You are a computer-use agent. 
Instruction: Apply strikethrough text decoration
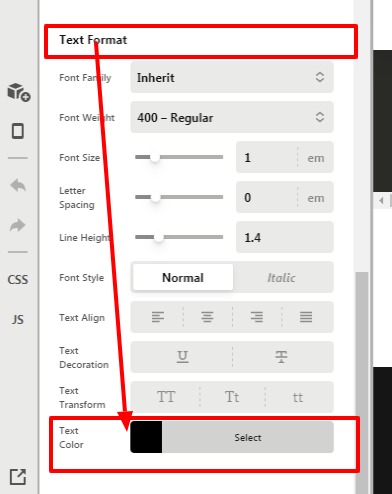tap(281, 357)
